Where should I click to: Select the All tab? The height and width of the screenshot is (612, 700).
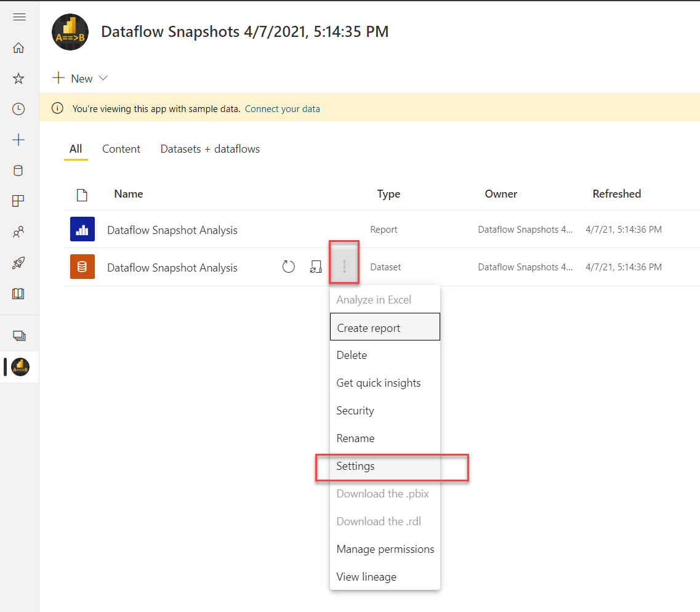(x=76, y=149)
